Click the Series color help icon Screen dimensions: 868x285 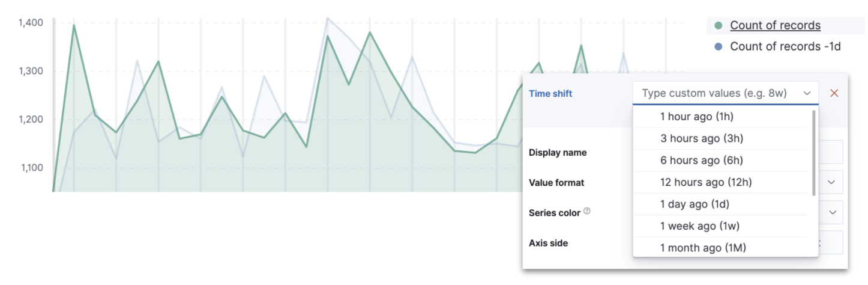(x=587, y=212)
